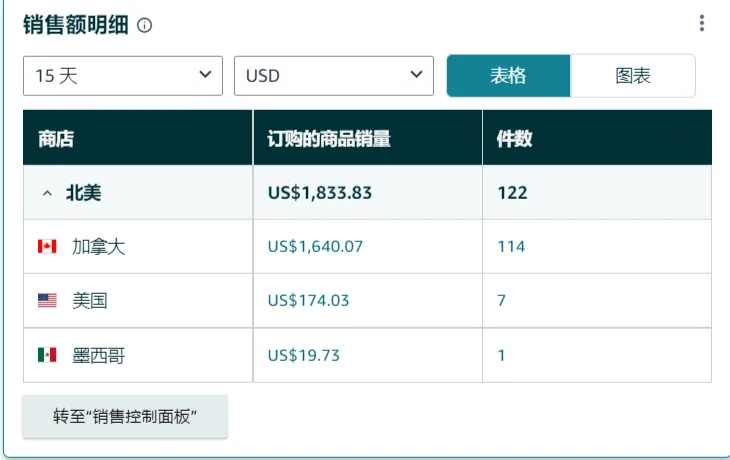Click the 订购的商品销量 column header
Image resolution: width=730 pixels, height=460 pixels.
[368, 138]
